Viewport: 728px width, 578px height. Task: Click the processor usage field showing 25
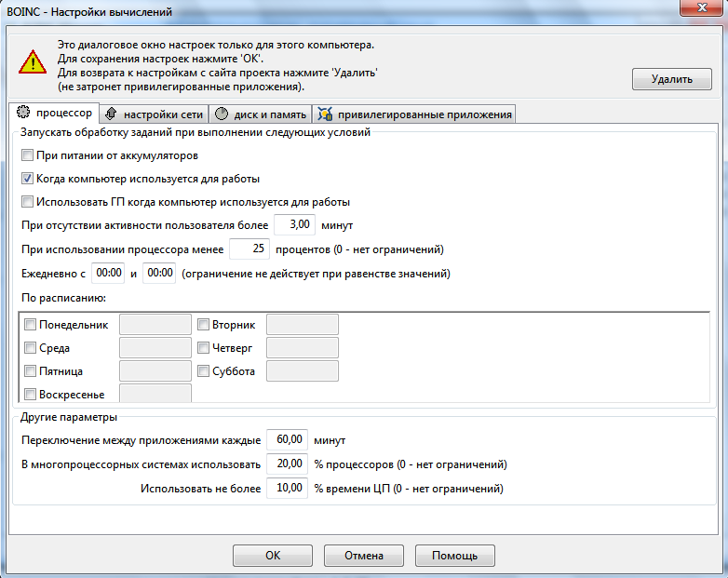249,249
